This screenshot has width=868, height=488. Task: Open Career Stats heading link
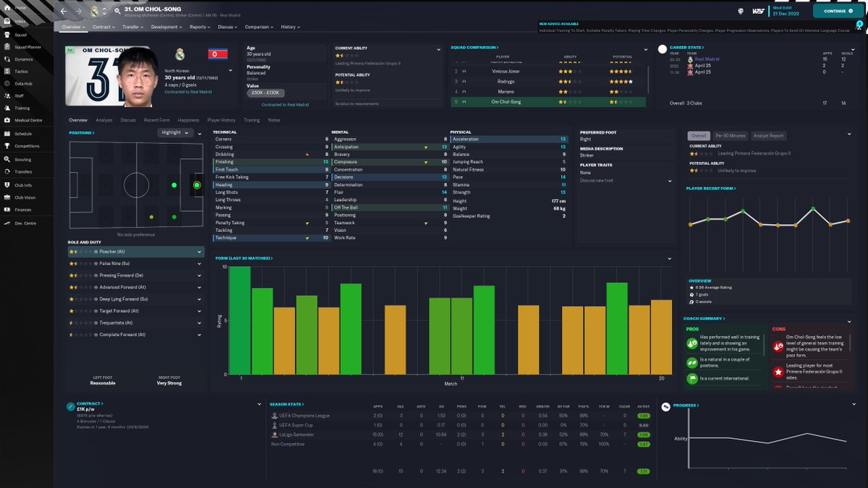(688, 48)
